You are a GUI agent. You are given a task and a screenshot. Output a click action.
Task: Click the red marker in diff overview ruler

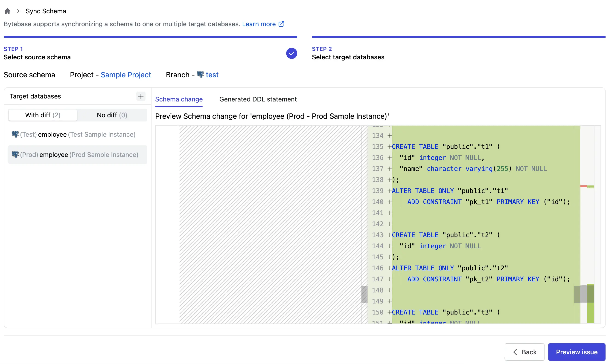(583, 186)
